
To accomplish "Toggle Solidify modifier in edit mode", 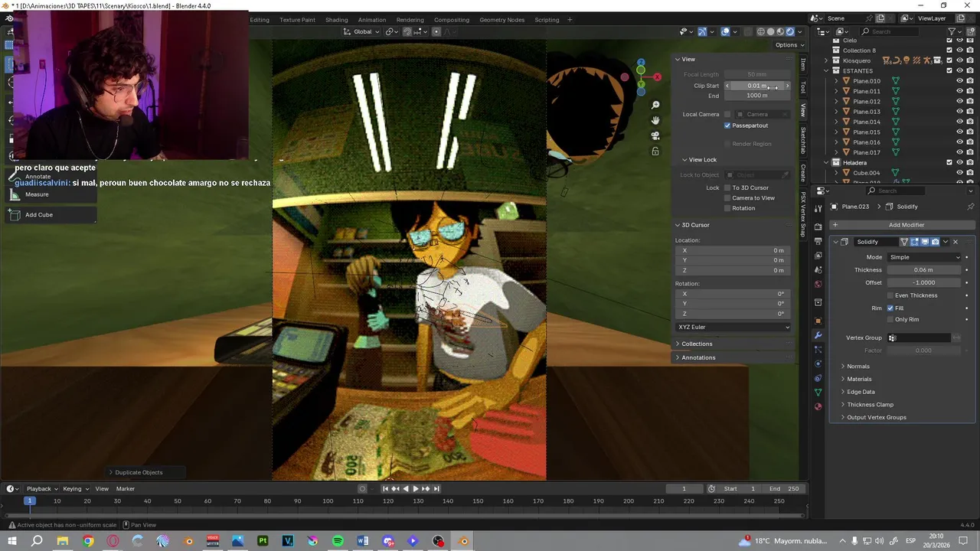I will (914, 242).
